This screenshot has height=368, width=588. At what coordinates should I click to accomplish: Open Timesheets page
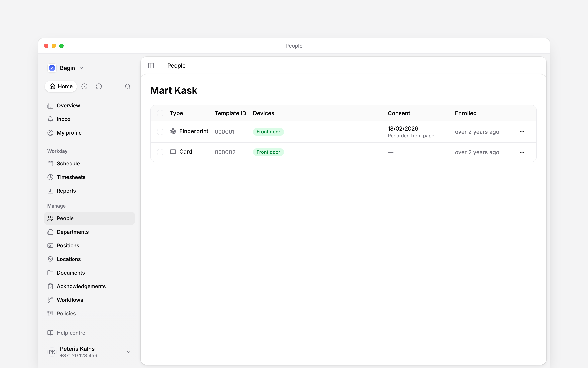(x=89, y=177)
